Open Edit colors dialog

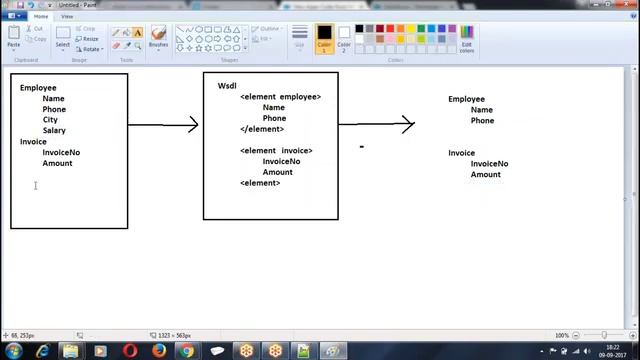[467, 39]
